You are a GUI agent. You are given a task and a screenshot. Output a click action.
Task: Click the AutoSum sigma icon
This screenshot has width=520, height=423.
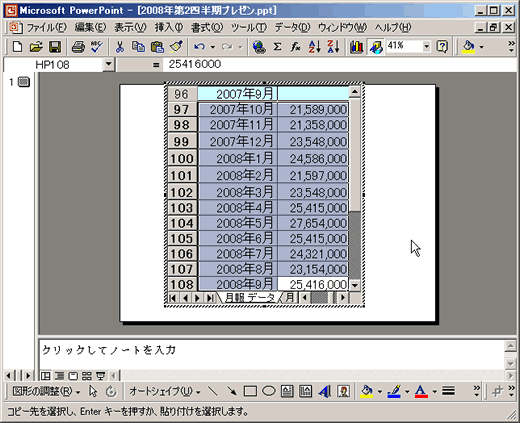click(x=277, y=47)
